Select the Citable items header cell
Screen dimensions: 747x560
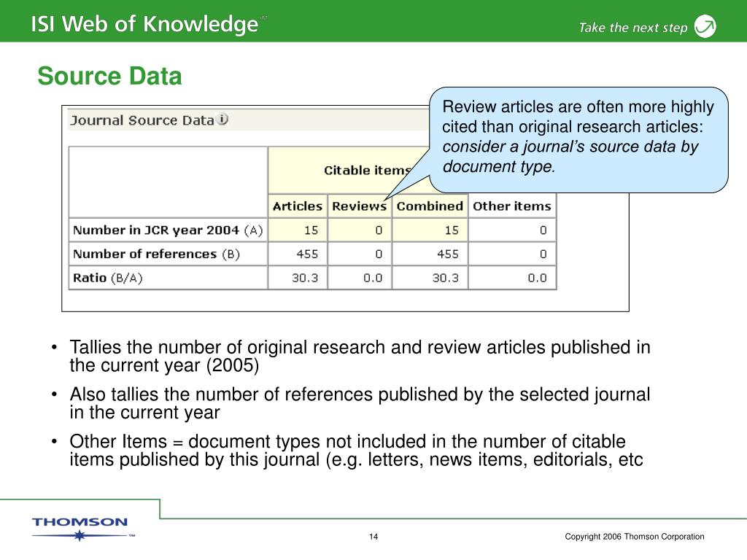click(367, 170)
